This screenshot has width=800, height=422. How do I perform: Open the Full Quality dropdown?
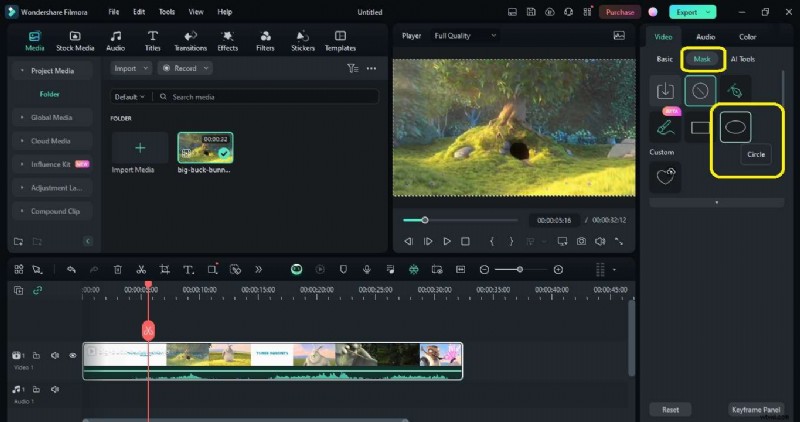click(x=466, y=36)
